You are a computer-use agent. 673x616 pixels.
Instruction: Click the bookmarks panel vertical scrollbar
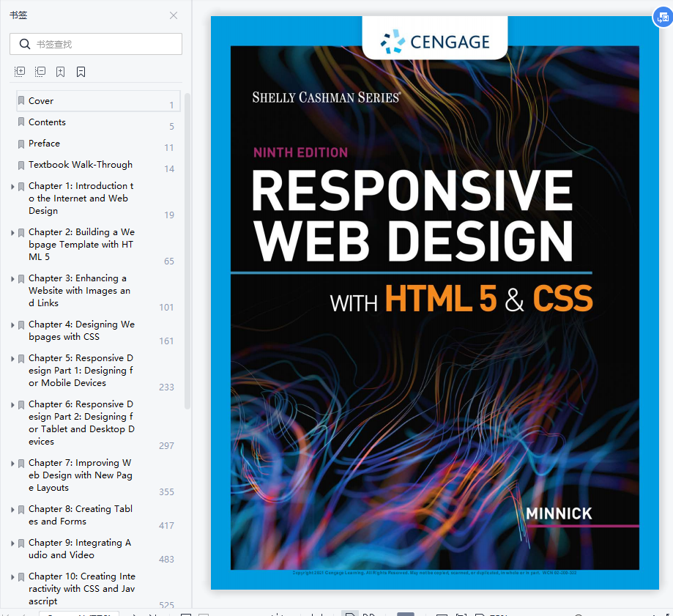click(187, 251)
